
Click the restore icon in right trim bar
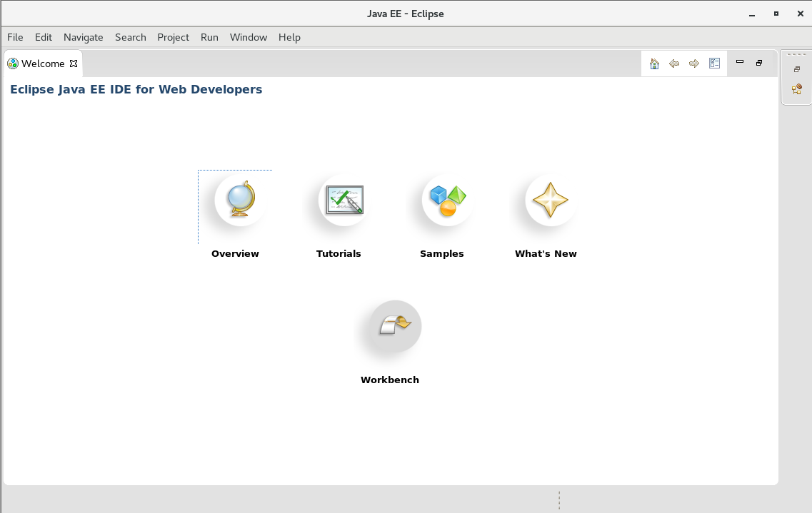(x=797, y=69)
